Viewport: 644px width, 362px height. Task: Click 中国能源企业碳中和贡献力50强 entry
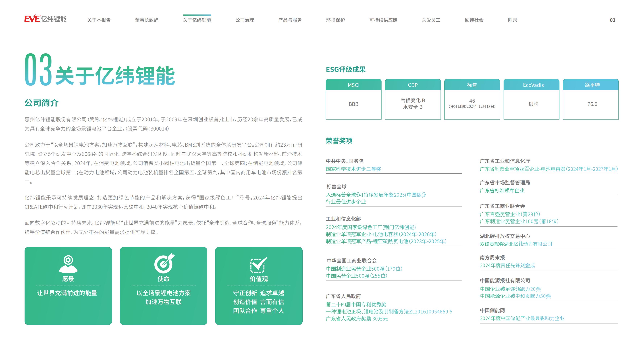(515, 296)
